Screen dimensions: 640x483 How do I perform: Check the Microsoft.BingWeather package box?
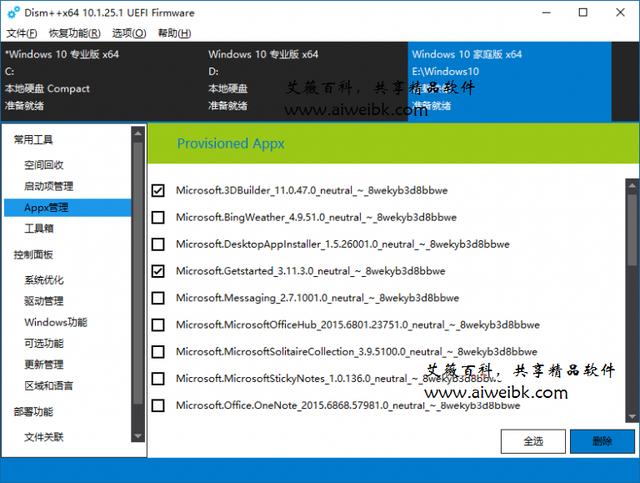coord(158,217)
